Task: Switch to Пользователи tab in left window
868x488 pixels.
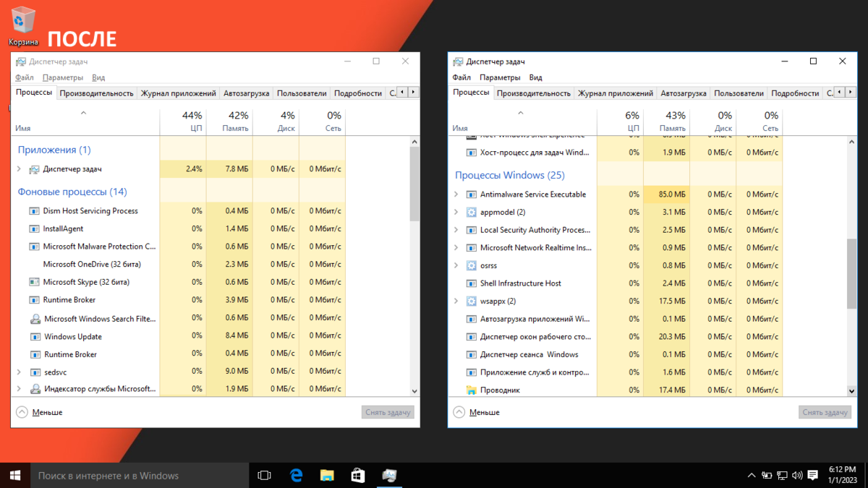Action: 302,93
